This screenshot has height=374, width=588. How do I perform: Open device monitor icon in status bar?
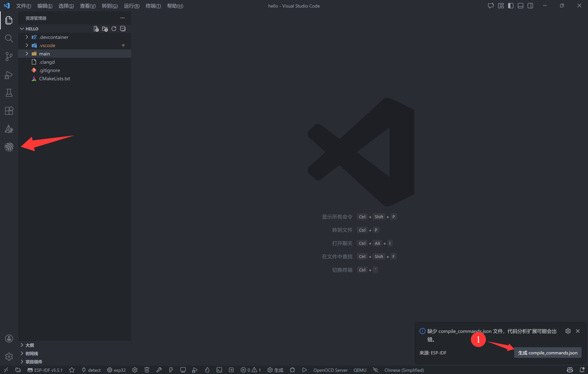[x=183, y=370]
